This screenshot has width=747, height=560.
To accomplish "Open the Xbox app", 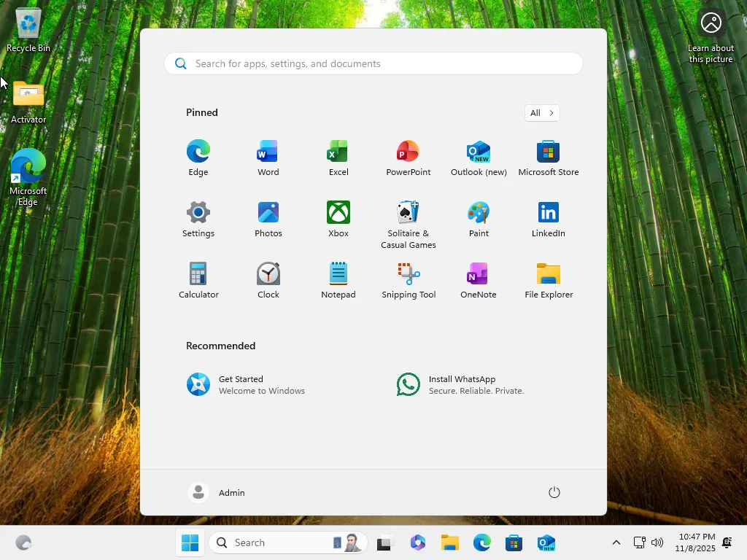I will (x=338, y=219).
